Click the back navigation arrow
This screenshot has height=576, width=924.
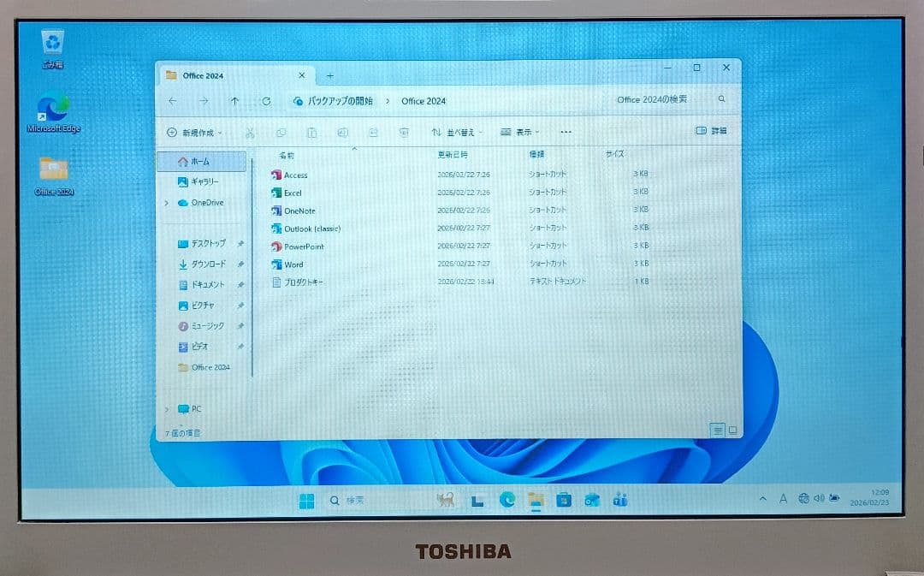[172, 101]
